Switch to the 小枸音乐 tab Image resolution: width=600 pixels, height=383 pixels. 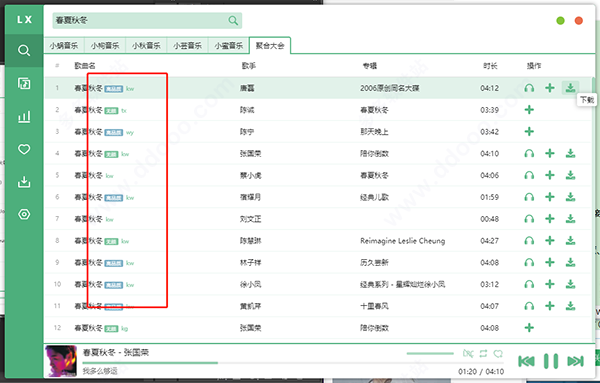(x=105, y=46)
